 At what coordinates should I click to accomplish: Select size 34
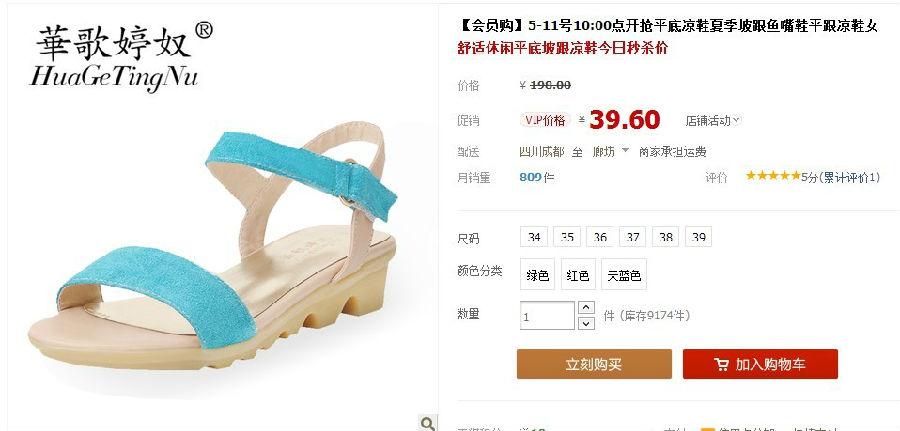[x=534, y=237]
